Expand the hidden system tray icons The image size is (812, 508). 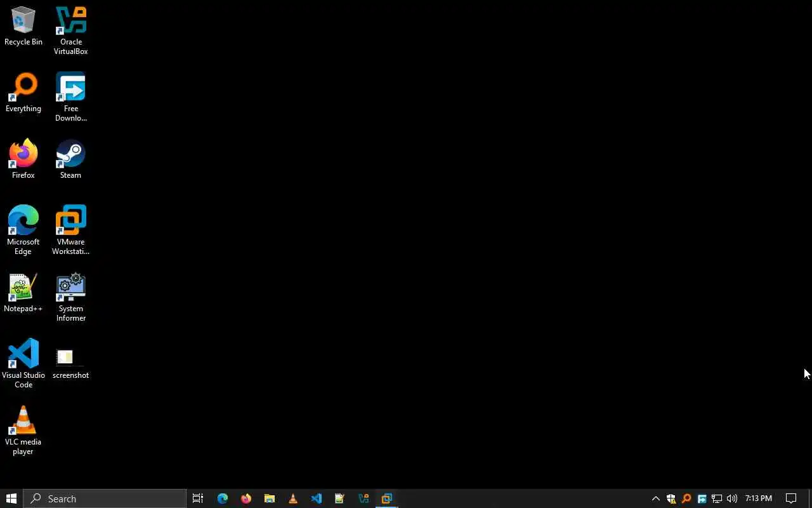[x=656, y=498]
